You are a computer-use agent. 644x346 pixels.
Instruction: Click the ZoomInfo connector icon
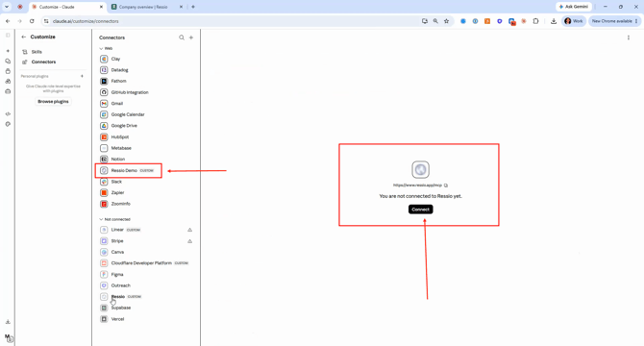point(104,204)
